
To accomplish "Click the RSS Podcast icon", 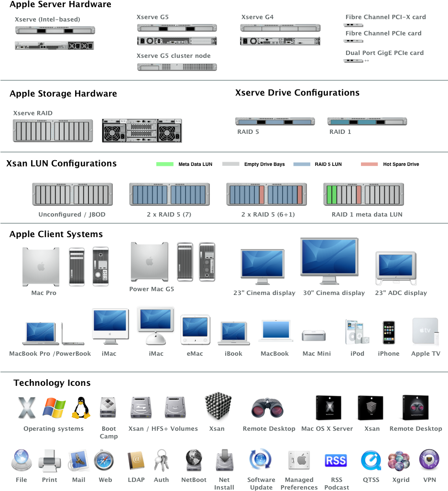I will 336,460.
